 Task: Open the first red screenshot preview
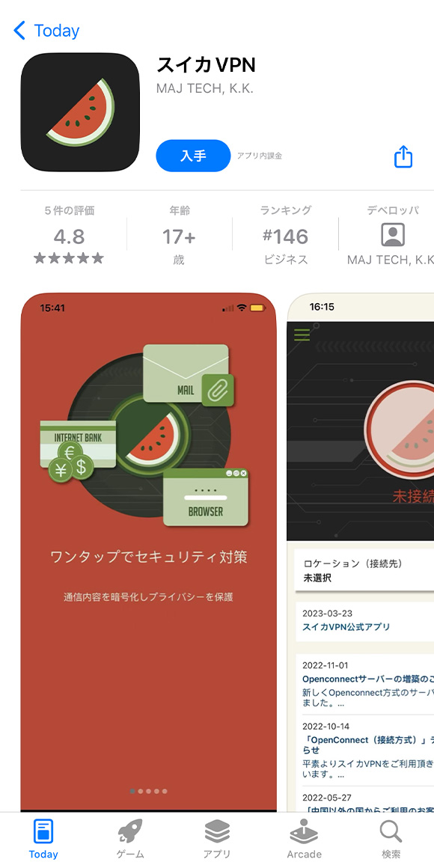tap(149, 552)
